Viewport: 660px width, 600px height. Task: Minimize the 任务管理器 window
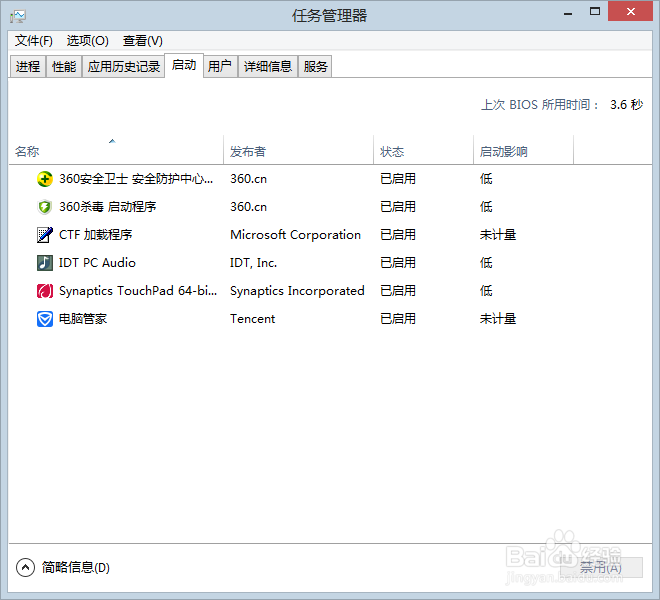click(568, 13)
